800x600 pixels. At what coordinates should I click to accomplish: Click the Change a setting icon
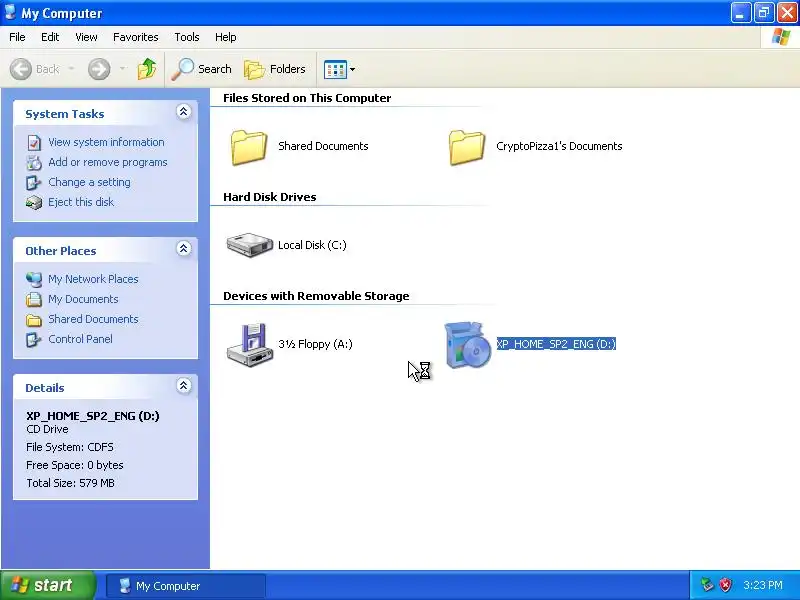[x=34, y=183]
